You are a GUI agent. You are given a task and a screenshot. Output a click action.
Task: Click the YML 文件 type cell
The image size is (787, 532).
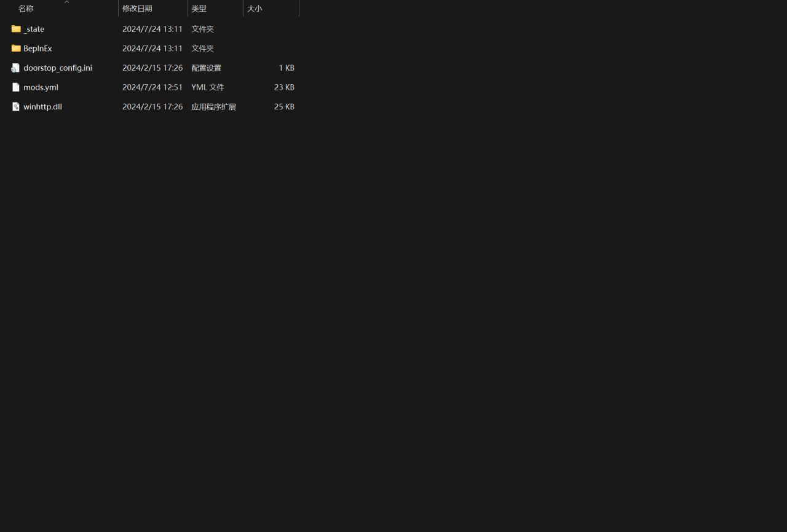208,87
